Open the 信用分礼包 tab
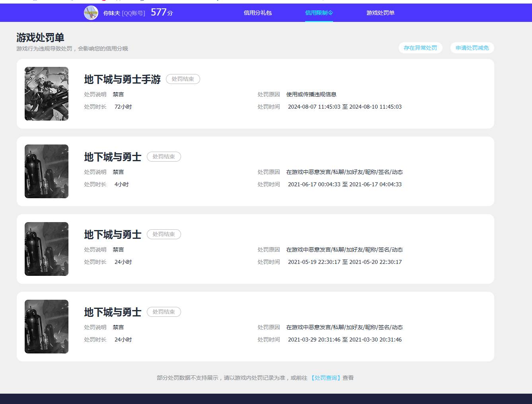Screen dimensions: 532x404 (x=257, y=13)
